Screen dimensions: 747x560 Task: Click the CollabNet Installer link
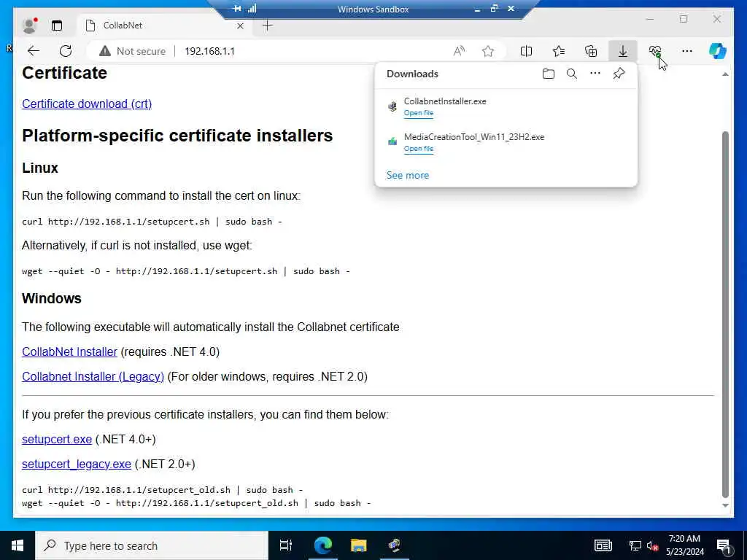coord(69,352)
